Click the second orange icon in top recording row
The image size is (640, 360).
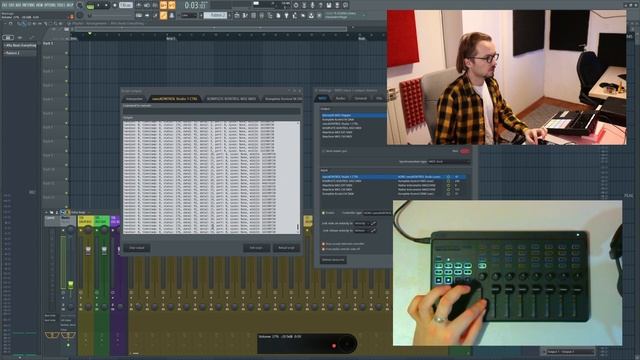[x=172, y=5]
